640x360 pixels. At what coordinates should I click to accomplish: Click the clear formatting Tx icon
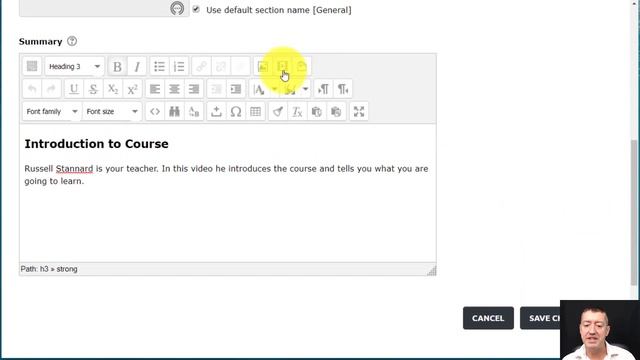(x=298, y=111)
